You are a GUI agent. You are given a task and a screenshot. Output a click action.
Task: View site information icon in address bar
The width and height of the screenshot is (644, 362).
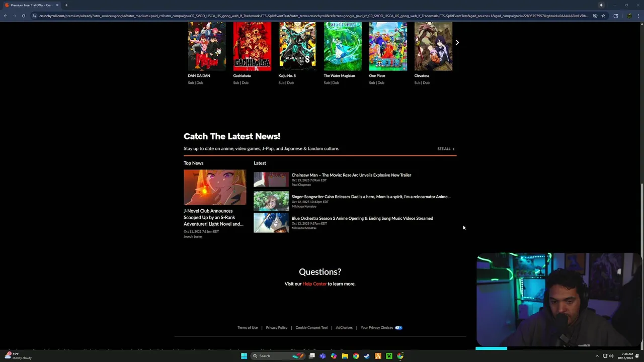(x=34, y=16)
